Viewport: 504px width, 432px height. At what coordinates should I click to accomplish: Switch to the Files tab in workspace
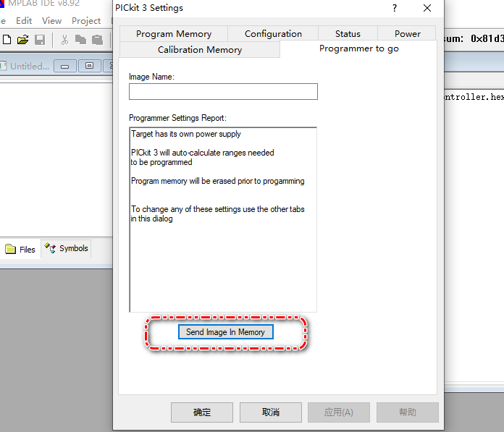click(x=20, y=249)
